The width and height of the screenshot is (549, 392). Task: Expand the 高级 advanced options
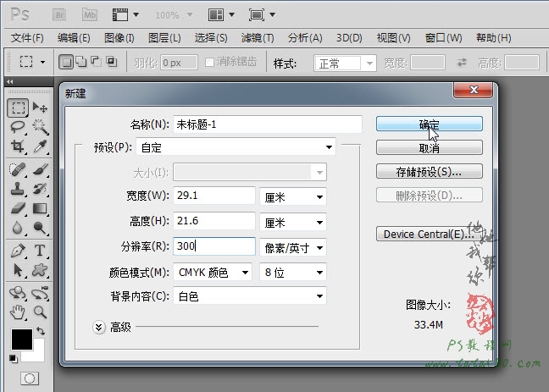coord(99,328)
